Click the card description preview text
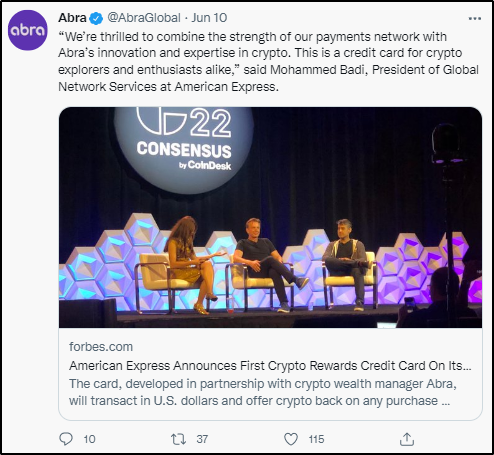 (x=263, y=392)
